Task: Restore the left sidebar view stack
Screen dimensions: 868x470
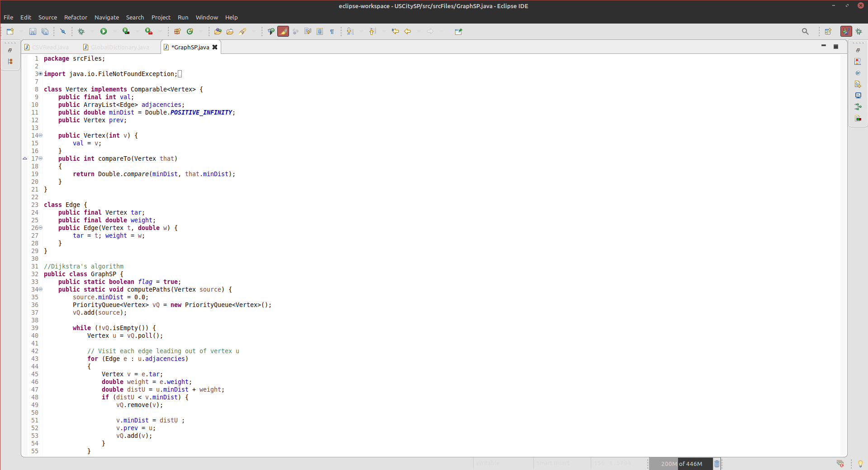Action: (10, 50)
